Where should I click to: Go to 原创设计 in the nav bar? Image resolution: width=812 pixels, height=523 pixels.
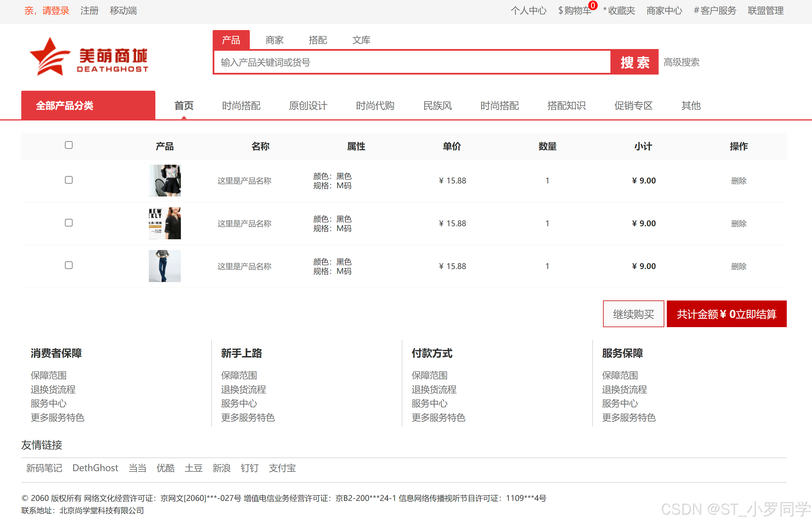[x=308, y=106]
